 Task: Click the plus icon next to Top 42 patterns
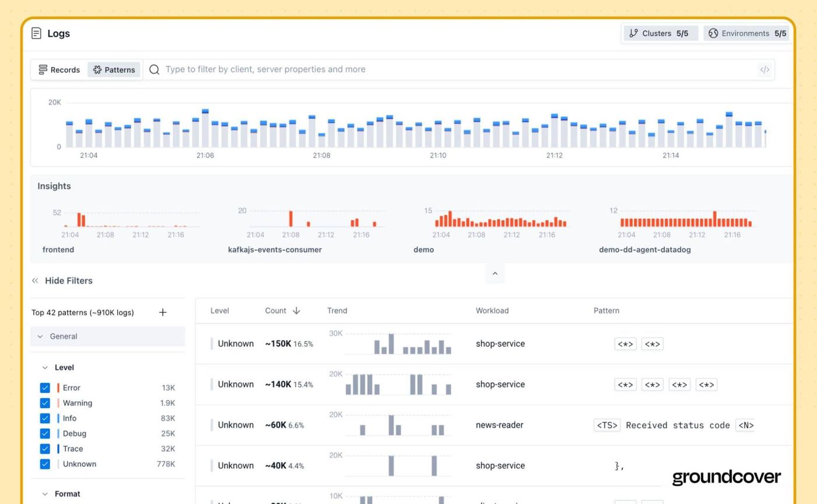[163, 312]
